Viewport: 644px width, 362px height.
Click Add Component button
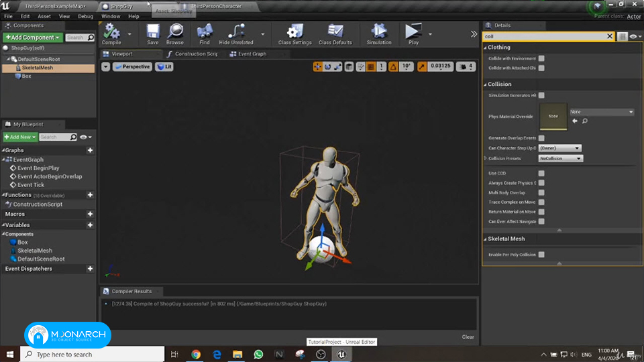33,38
